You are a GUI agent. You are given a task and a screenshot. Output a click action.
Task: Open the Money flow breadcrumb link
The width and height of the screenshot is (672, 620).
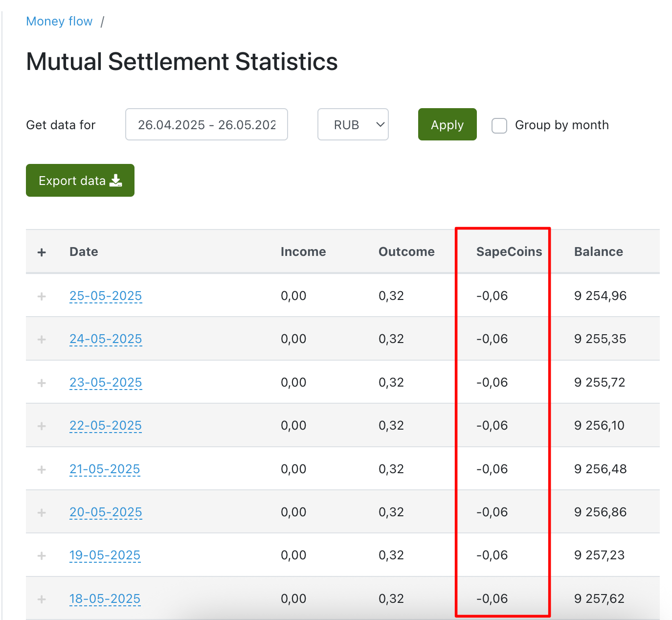[59, 22]
